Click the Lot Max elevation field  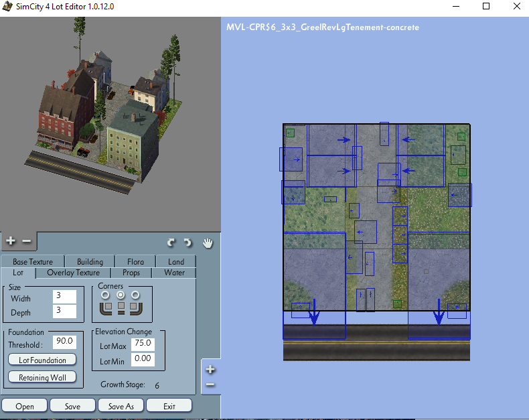click(x=143, y=344)
